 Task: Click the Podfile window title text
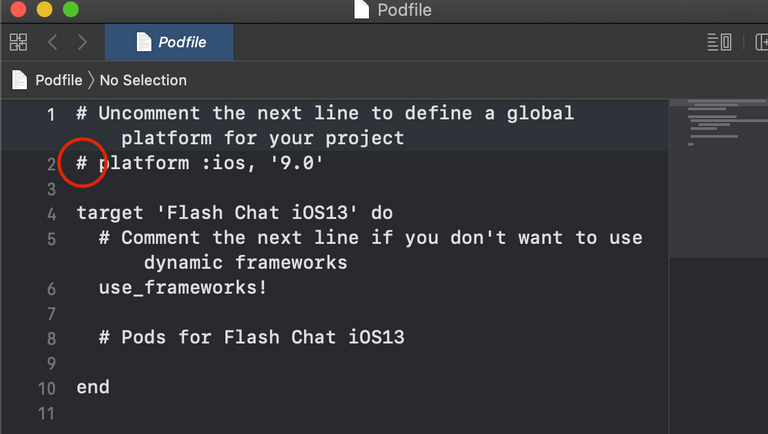pyautogui.click(x=405, y=10)
